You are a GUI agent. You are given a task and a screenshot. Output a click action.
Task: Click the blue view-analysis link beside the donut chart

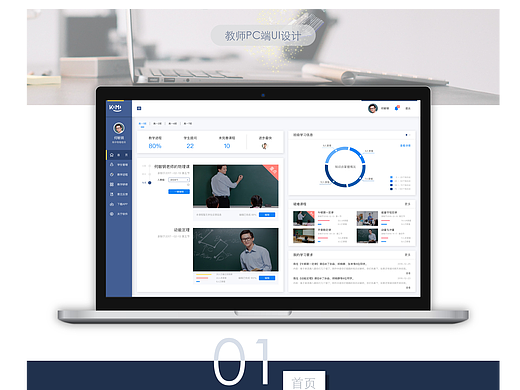pos(405,146)
